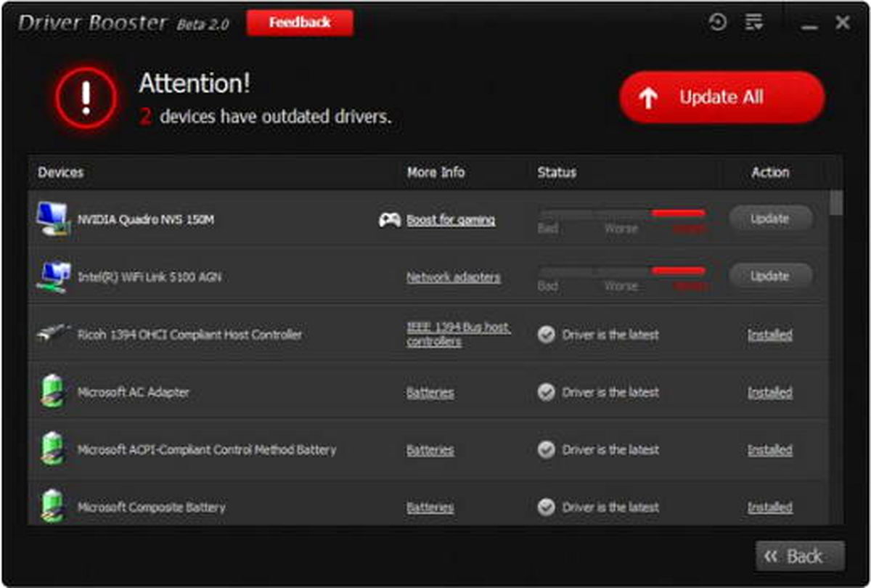The width and height of the screenshot is (871, 588).
Task: Click the checkmark icon in Ricoh 1394 row
Action: click(x=546, y=335)
